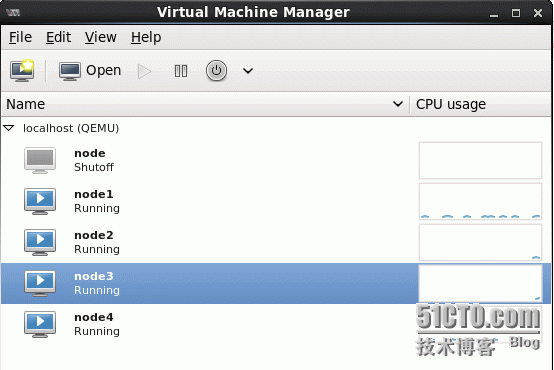Click the window menu icon in title bar
The image size is (554, 370).
(x=13, y=13)
